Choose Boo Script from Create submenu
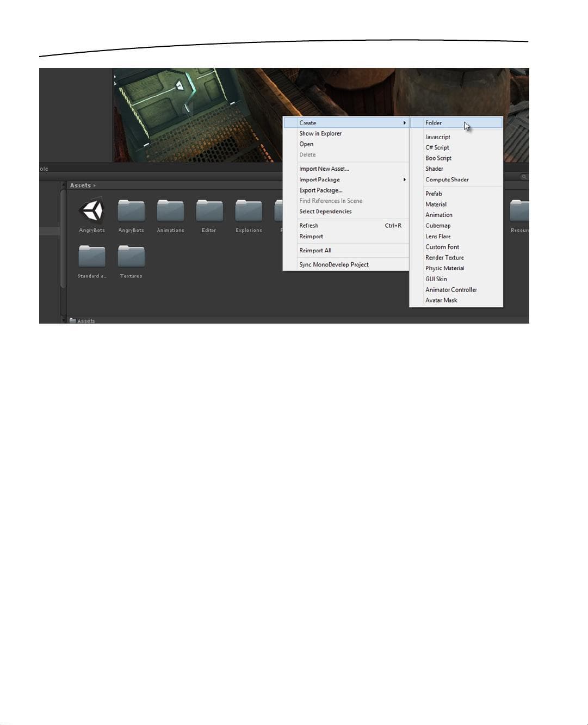This screenshot has width=588, height=725. (456, 158)
